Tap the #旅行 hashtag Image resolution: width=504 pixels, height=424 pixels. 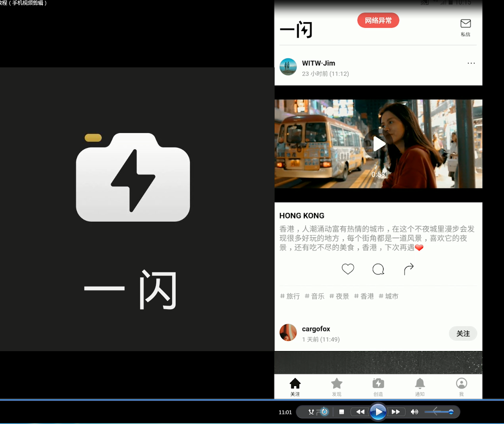click(290, 296)
